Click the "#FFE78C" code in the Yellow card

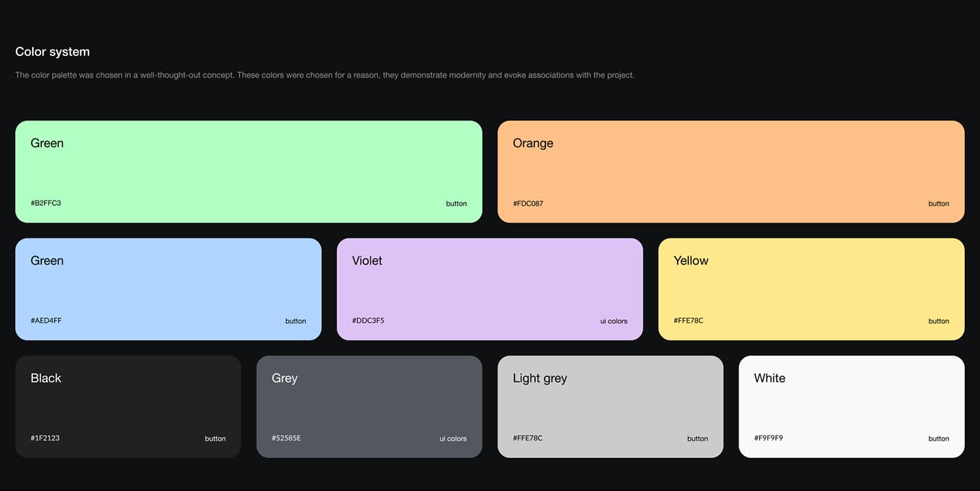[x=689, y=321]
